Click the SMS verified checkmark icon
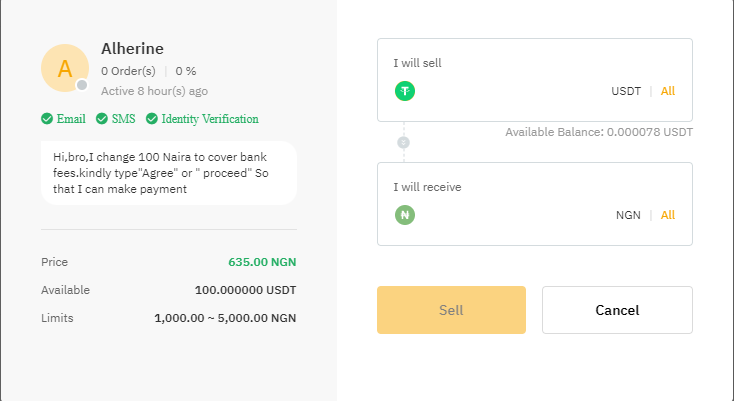Image resolution: width=734 pixels, height=401 pixels. click(x=102, y=119)
